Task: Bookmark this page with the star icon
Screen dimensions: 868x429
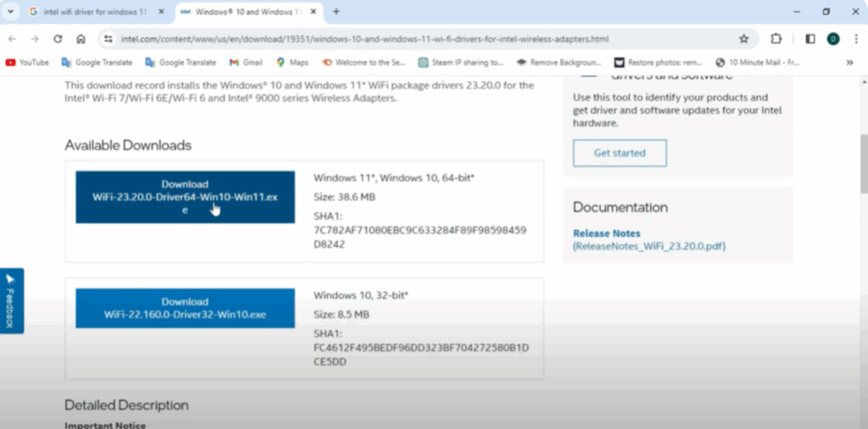Action: (x=743, y=39)
